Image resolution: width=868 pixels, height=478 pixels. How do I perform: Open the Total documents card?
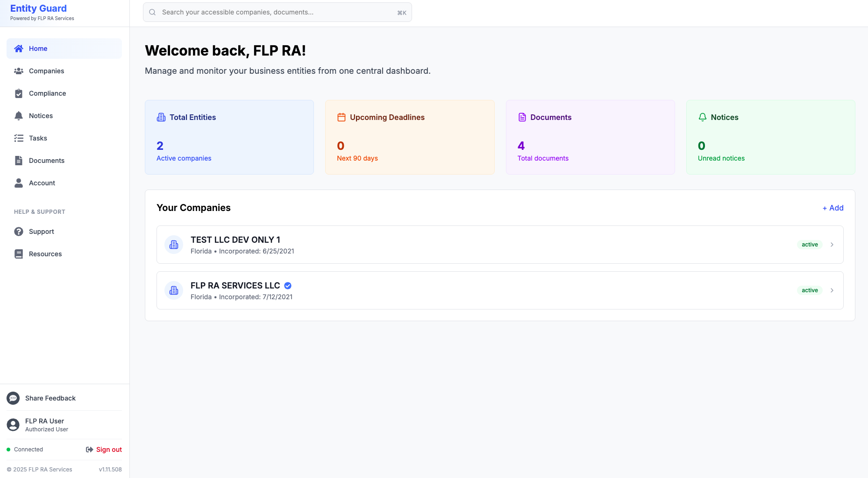[591, 137]
